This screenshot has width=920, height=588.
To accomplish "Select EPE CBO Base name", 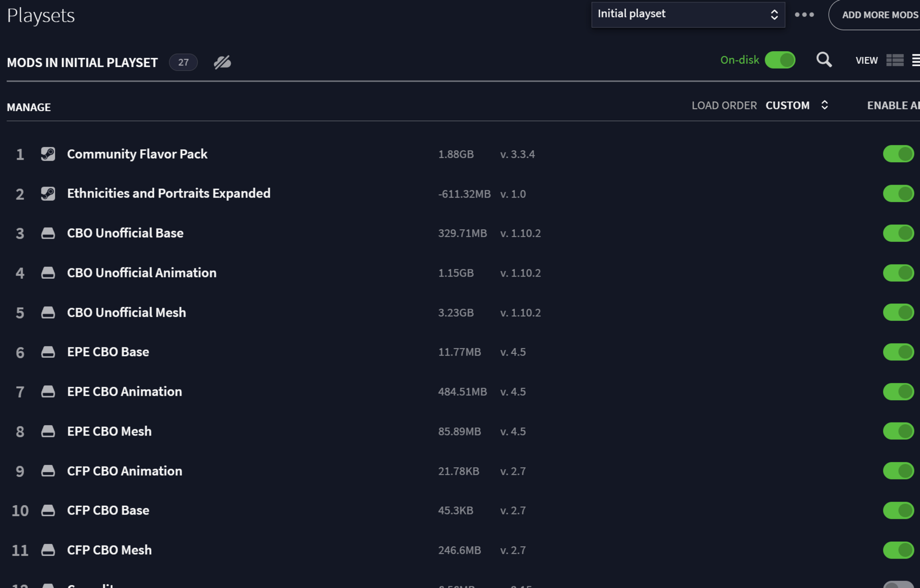I will 108,352.
